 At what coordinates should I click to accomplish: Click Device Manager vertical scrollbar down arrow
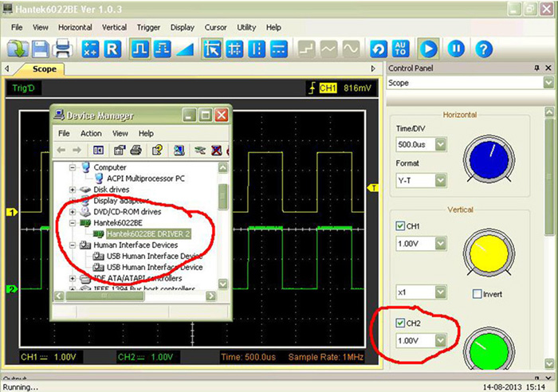tap(222, 284)
